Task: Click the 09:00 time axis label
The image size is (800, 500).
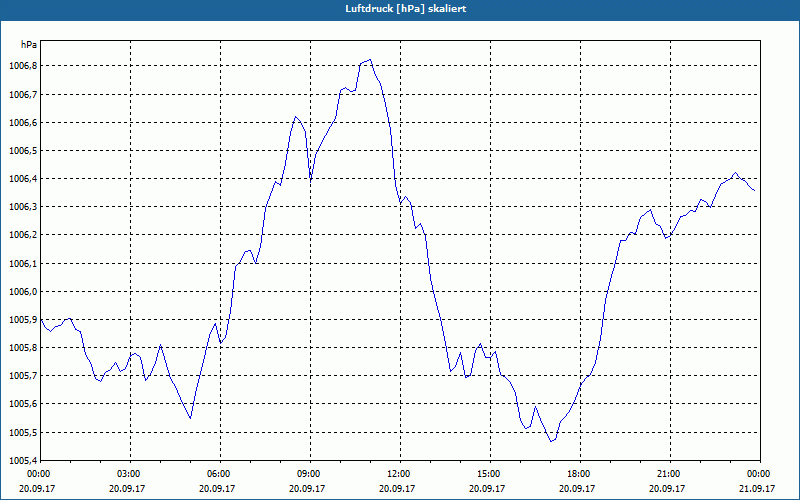Action: pyautogui.click(x=310, y=474)
